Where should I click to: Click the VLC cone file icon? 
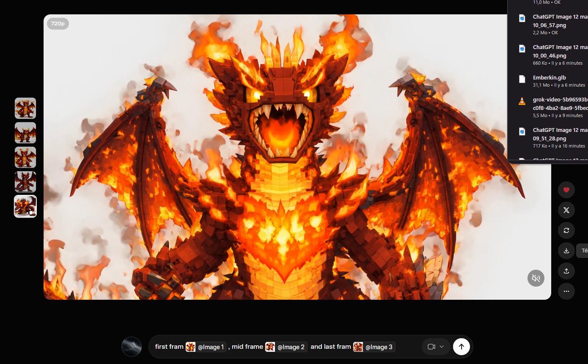click(x=522, y=101)
